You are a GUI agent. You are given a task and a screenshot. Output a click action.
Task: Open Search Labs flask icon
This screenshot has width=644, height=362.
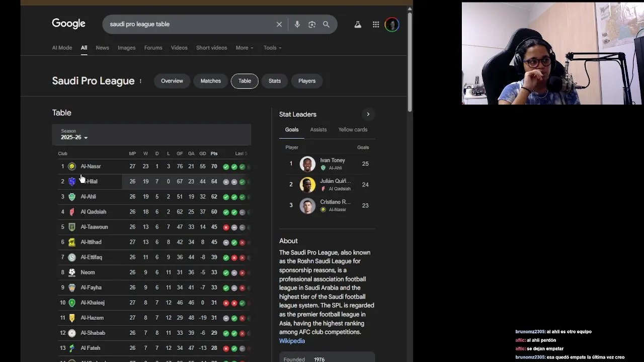click(358, 24)
